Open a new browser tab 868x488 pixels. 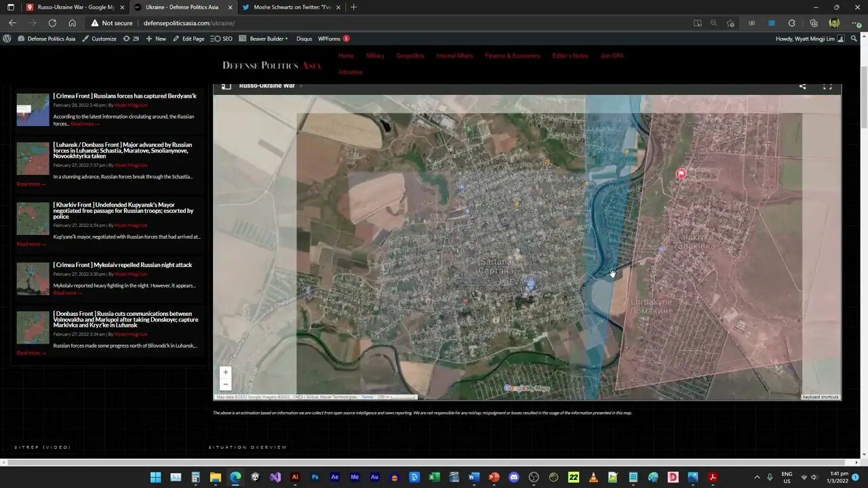point(353,7)
